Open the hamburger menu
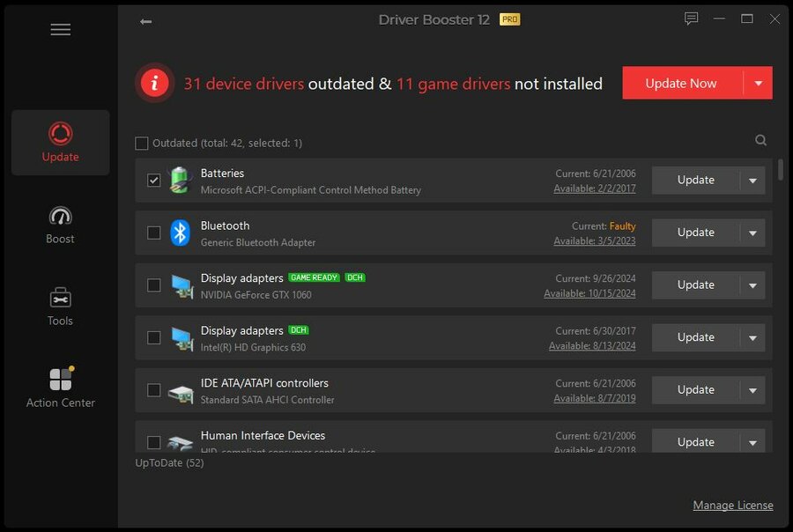793x532 pixels. 60,30
